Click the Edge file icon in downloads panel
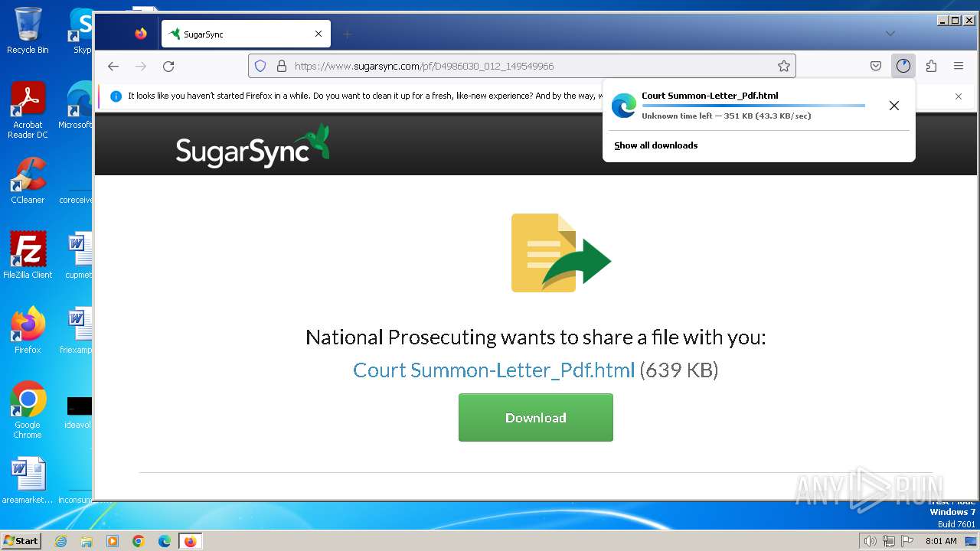 coord(624,106)
